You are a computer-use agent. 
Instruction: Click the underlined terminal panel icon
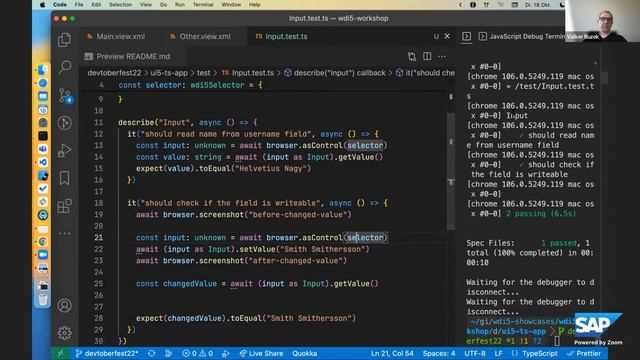pyautogui.click(x=467, y=36)
